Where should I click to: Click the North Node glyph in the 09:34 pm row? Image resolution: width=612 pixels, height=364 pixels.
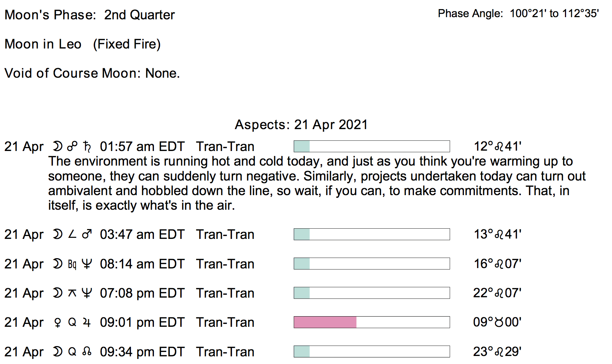87,352
